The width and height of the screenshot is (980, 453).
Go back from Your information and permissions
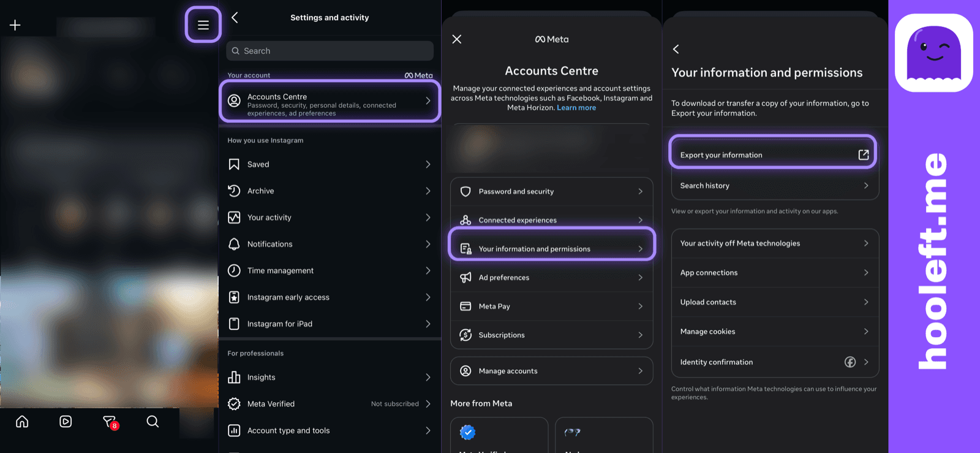[676, 49]
